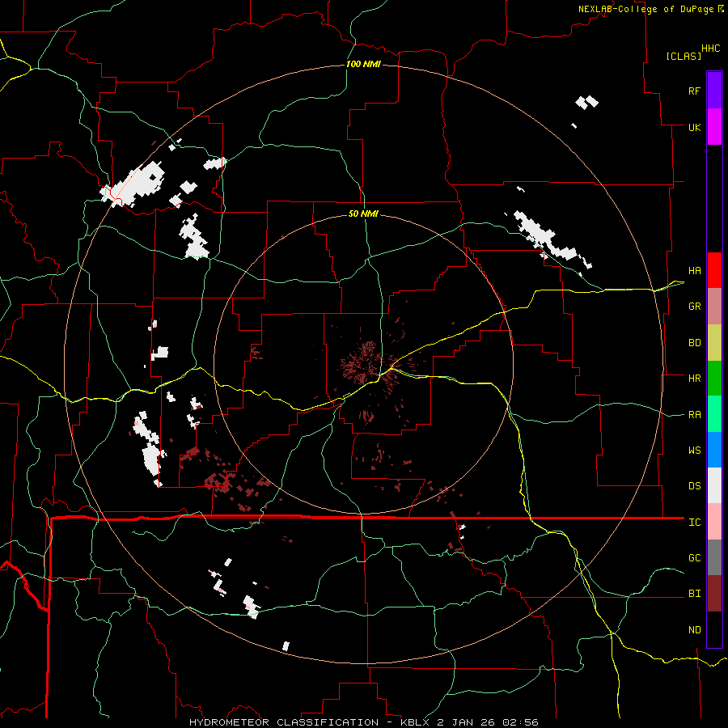Select the BI dark red legend swatch

tap(714, 594)
